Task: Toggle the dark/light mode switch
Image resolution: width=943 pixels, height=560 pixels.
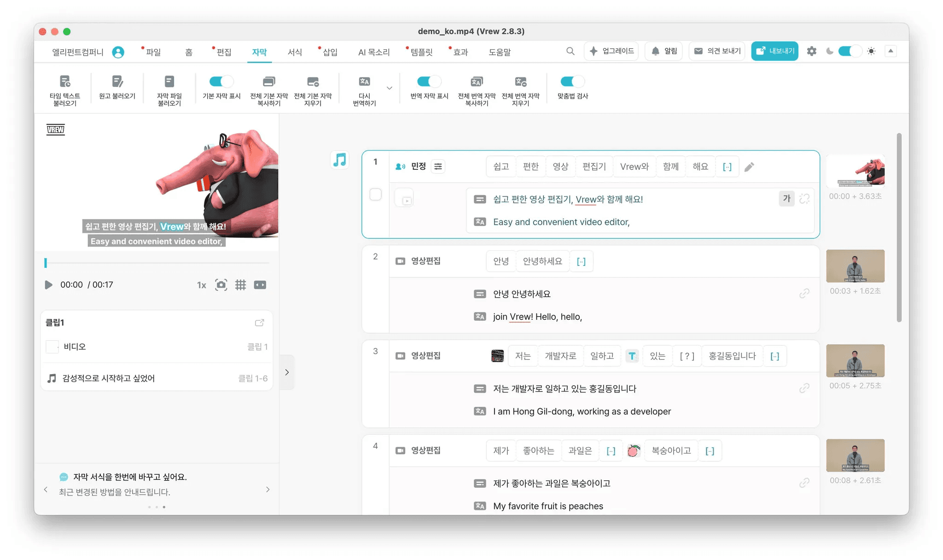Action: pos(850,51)
